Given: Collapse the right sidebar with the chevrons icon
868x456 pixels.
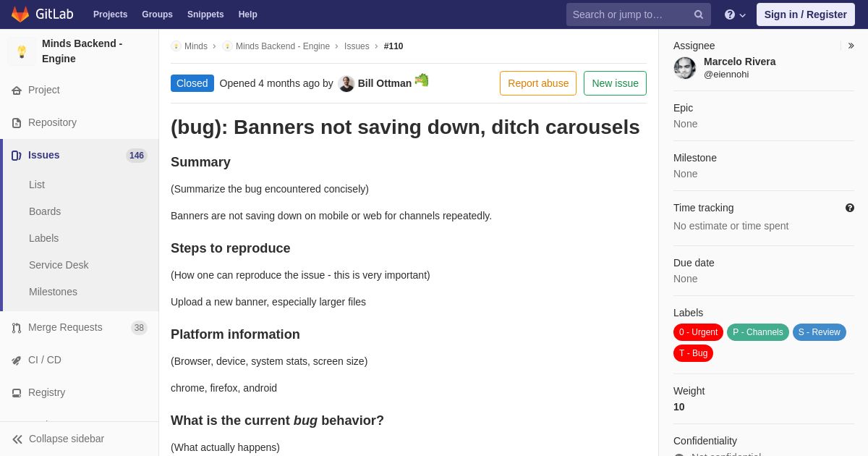Looking at the screenshot, I should [851, 46].
